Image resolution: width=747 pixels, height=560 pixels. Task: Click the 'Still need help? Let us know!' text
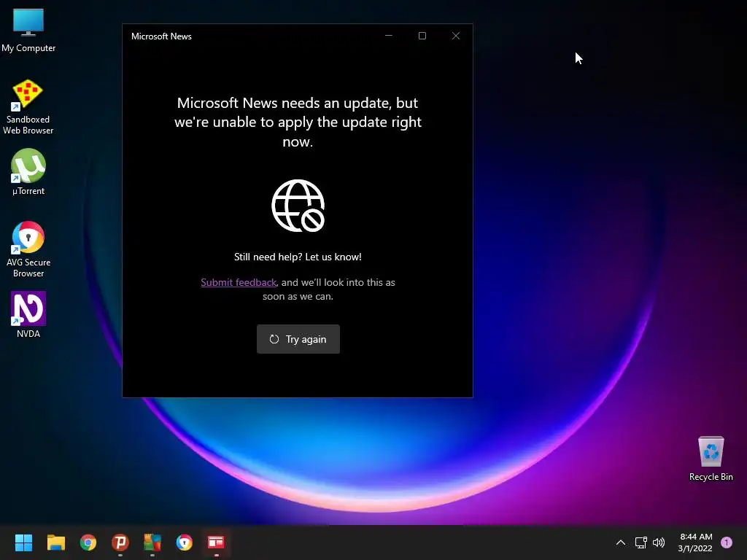298,257
